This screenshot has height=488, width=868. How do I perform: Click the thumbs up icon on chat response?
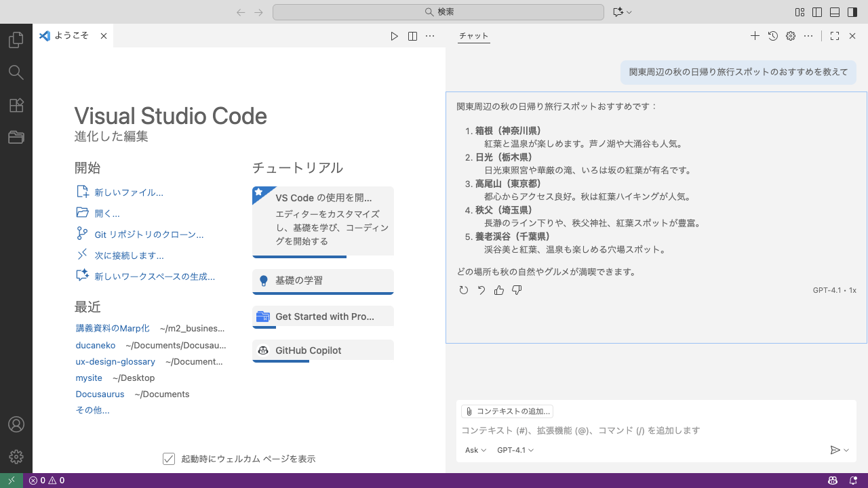coord(499,290)
